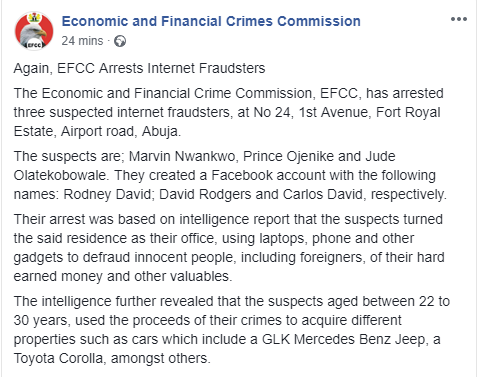Click the globe public privacy icon

(120, 41)
